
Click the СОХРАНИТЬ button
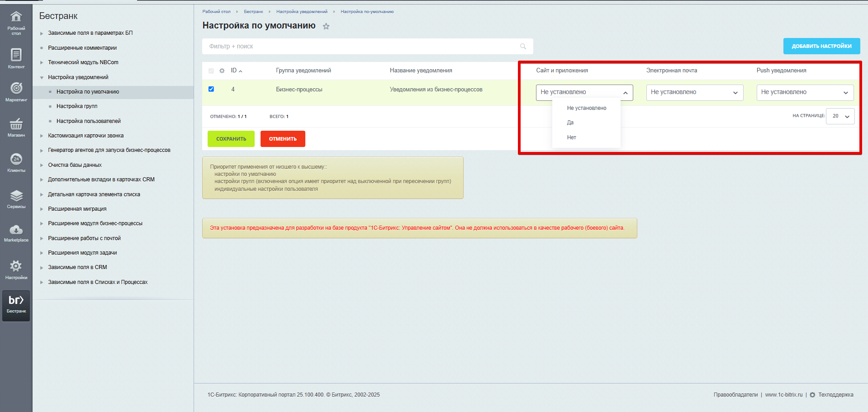231,139
